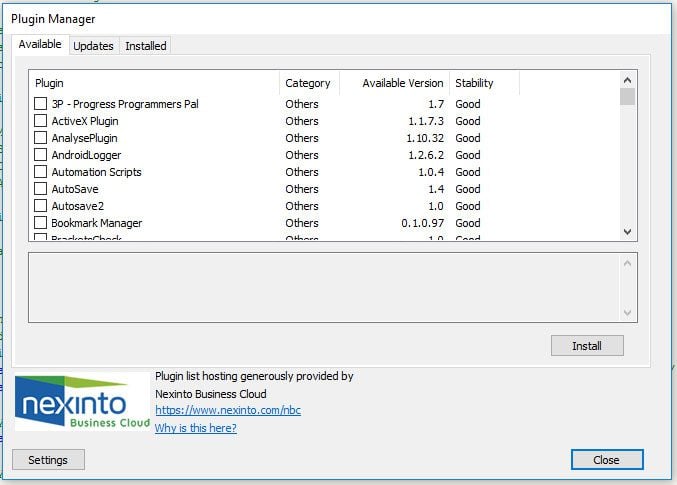Check the Bookmark Manager checkbox

[41, 222]
